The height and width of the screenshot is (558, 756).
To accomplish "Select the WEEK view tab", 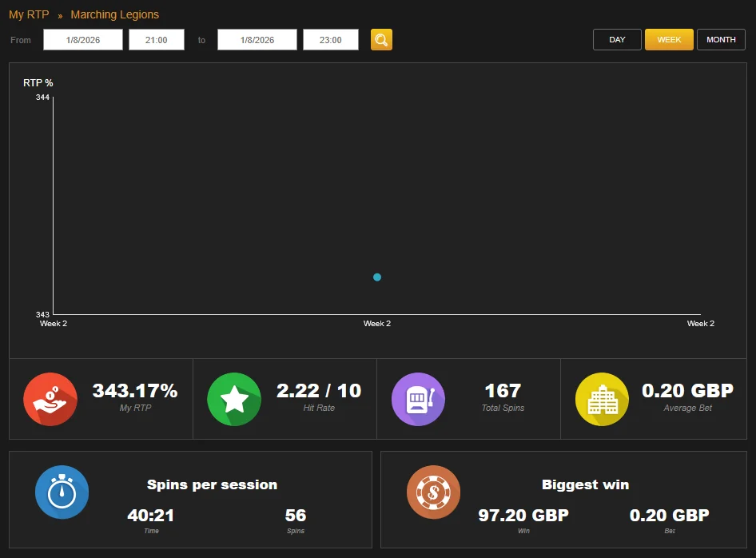I will tap(669, 39).
